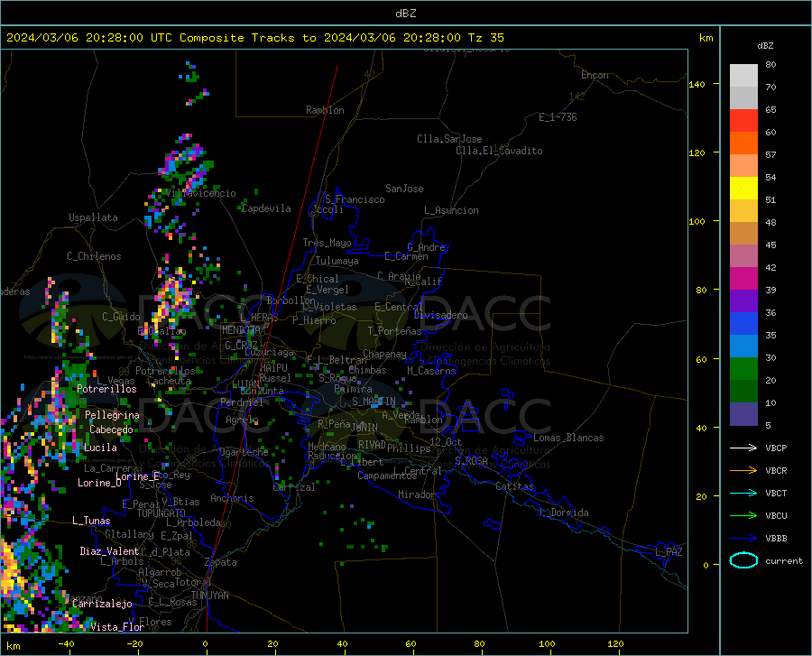Click the L_Tunas map label
Viewport: 812px width, 656px height.
(91, 521)
